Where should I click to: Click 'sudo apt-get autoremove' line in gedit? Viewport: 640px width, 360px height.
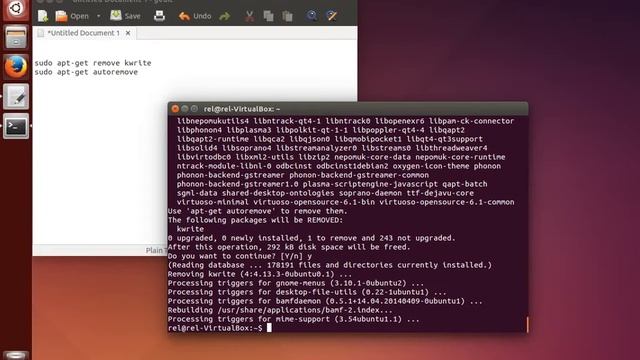tap(86, 72)
